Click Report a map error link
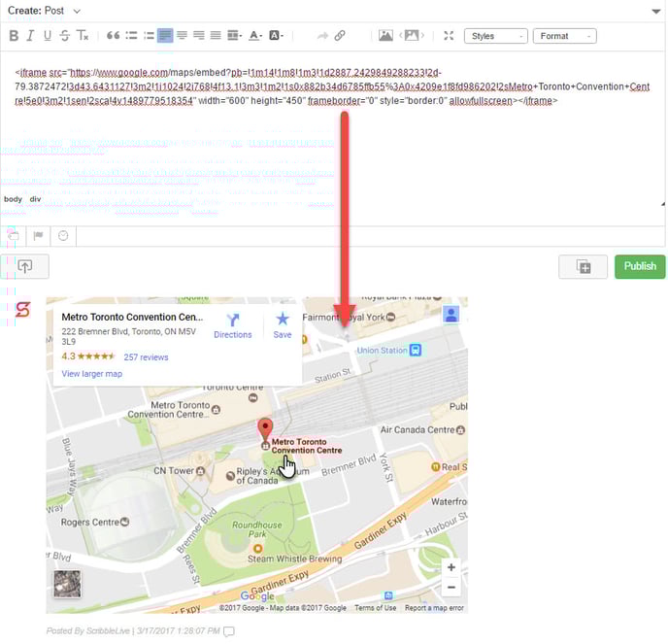The height and width of the screenshot is (644, 668). coord(434,608)
